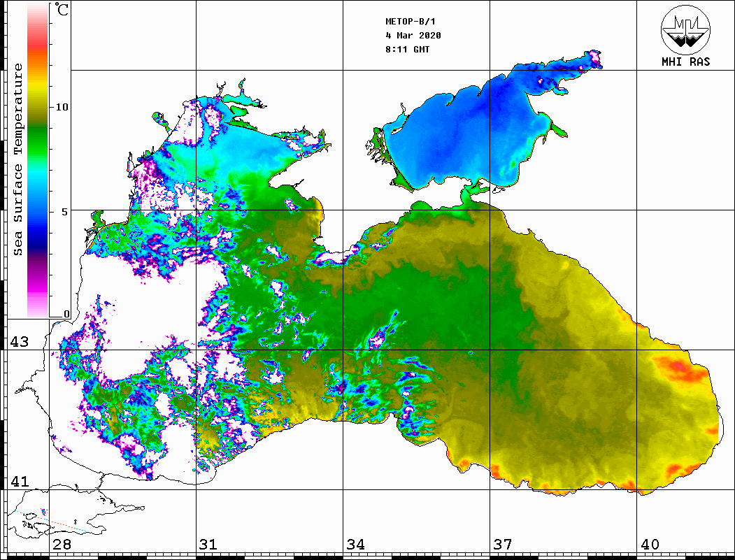Click longitude label '31'
735x560 pixels.
tap(208, 545)
